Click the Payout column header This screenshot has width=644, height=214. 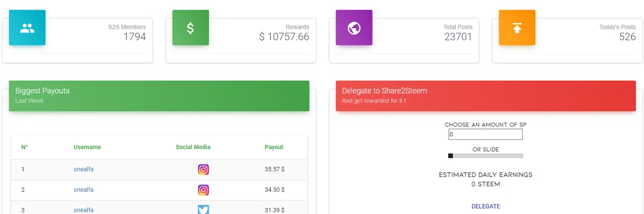[274, 147]
